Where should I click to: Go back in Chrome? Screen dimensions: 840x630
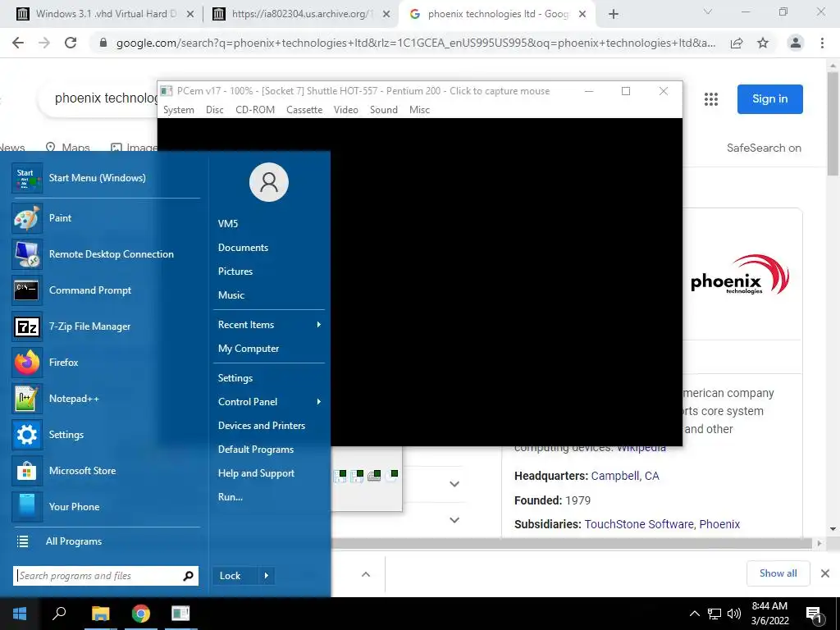pyautogui.click(x=18, y=43)
